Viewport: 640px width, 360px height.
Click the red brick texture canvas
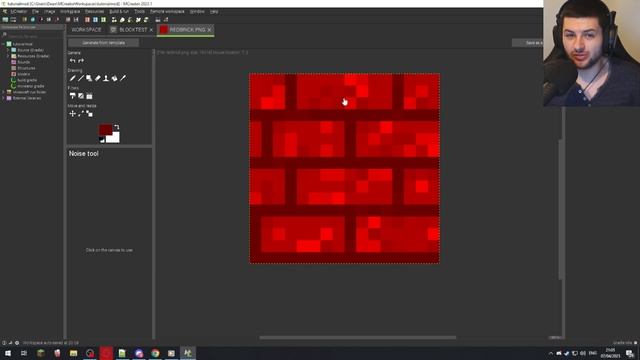344,168
